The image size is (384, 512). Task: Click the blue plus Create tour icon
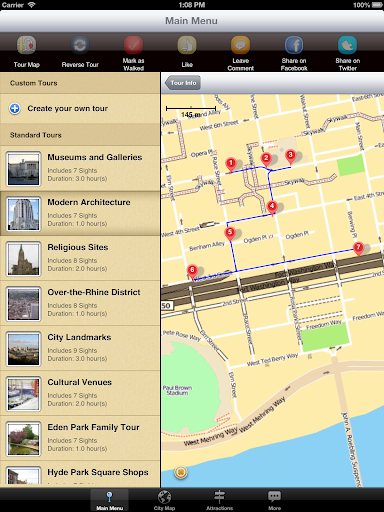pos(15,108)
